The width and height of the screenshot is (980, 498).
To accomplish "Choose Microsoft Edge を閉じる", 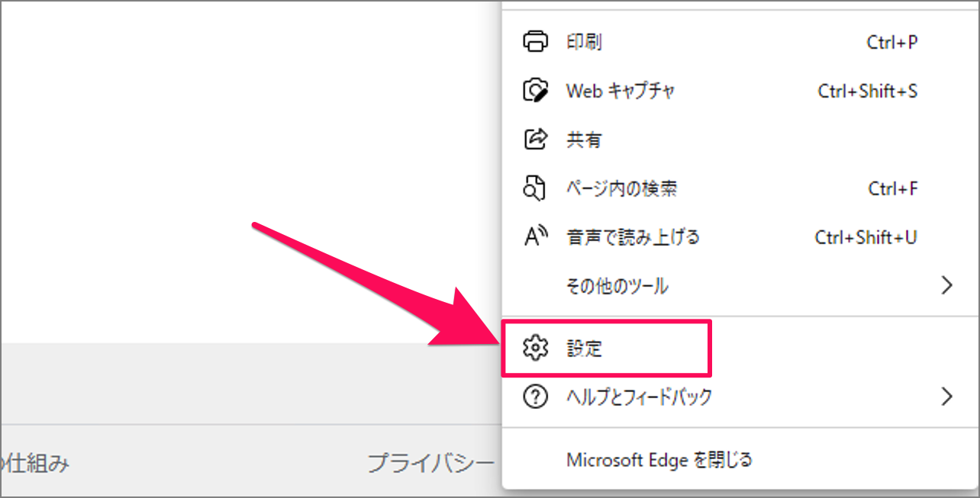I will pos(659,460).
